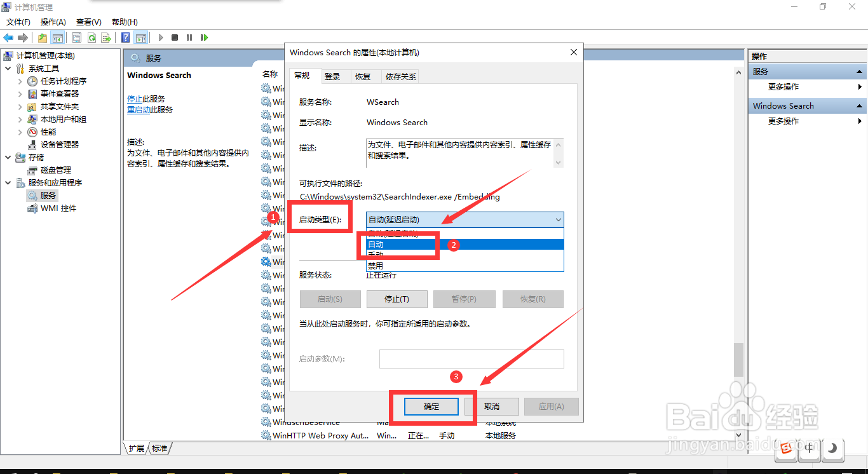The width and height of the screenshot is (868, 474).
Task: Click the 停止 link for this service
Action: (x=135, y=99)
